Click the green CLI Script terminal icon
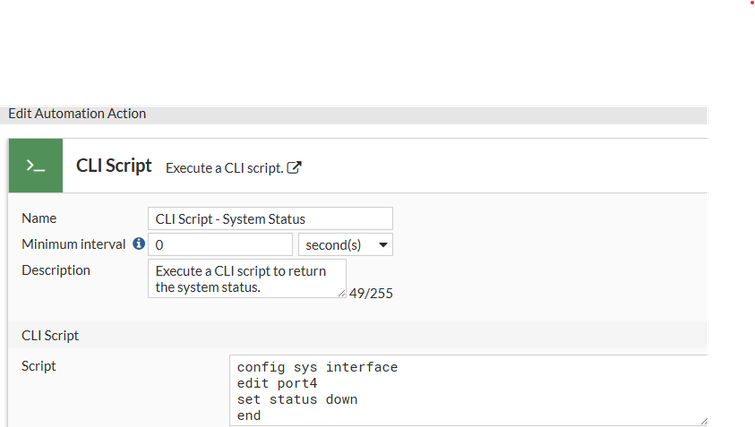The width and height of the screenshot is (755, 427). (36, 166)
